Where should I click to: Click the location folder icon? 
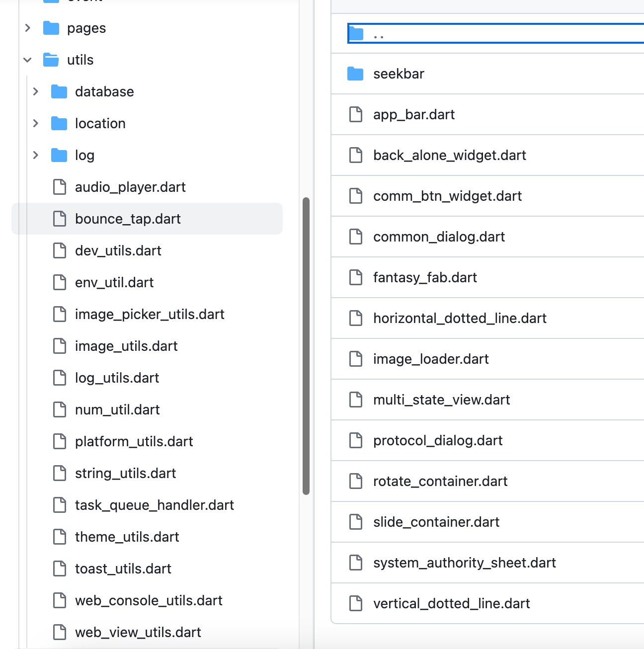coord(59,124)
